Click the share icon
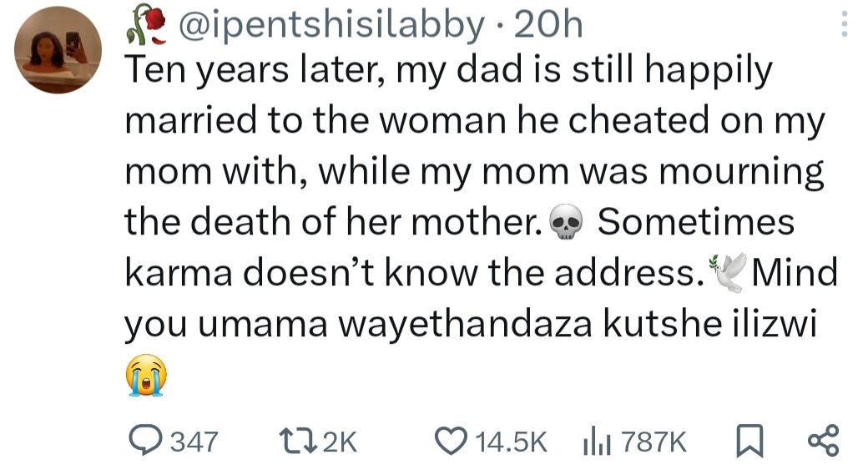Image resolution: width=868 pixels, height=470 pixels. (x=824, y=440)
